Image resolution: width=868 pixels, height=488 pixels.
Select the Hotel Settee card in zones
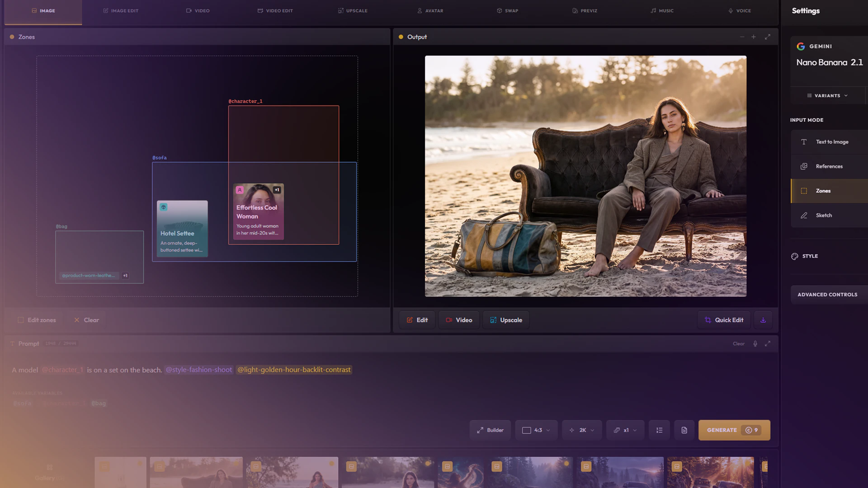182,229
